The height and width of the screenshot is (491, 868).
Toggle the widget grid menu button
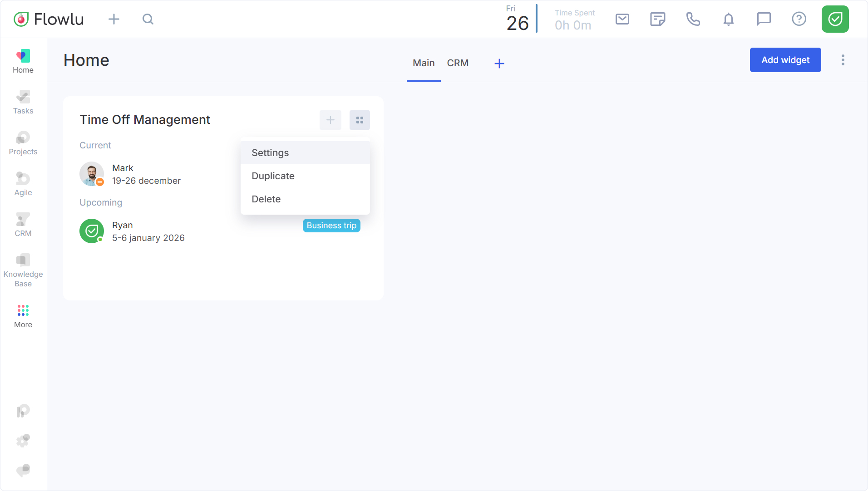[x=360, y=120]
